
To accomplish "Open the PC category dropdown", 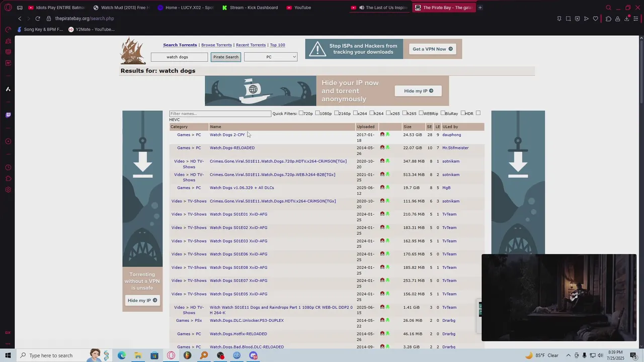I will pos(271,57).
